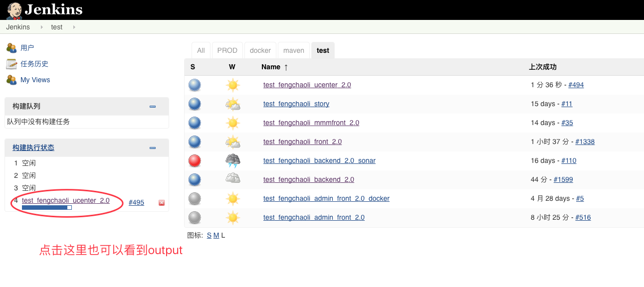Screen dimensions: 644x287
Task: Open last successful build #1599
Action: [x=563, y=179]
